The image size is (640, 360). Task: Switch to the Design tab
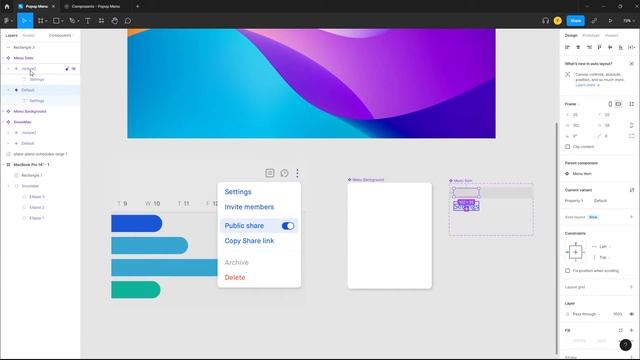click(571, 36)
